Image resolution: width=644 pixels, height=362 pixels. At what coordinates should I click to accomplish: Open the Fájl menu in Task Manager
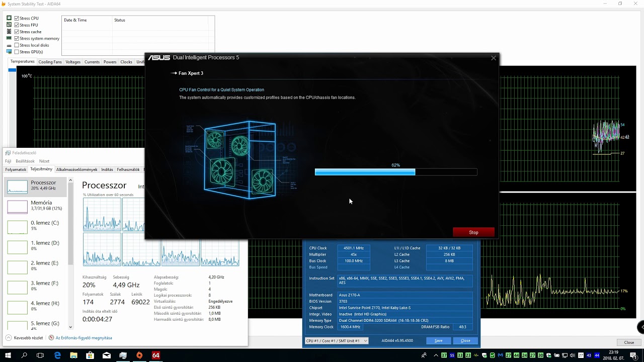(8, 161)
